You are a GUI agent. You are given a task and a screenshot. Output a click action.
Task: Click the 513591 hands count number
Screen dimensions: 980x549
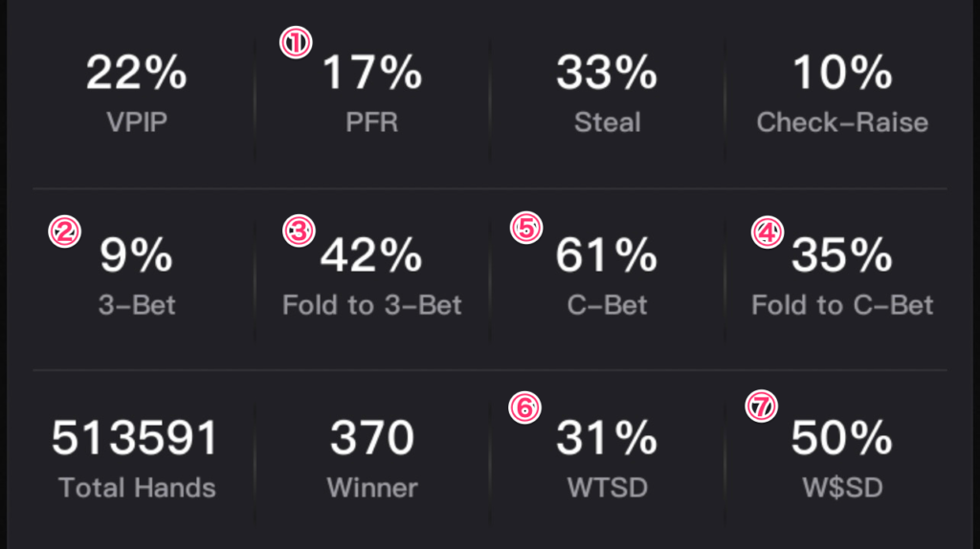137,438
